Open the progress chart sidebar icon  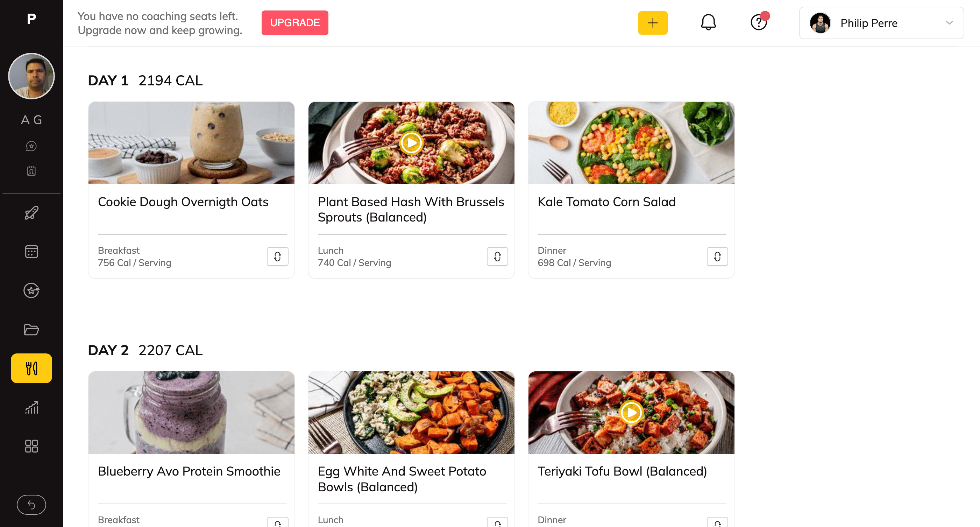[x=31, y=407]
